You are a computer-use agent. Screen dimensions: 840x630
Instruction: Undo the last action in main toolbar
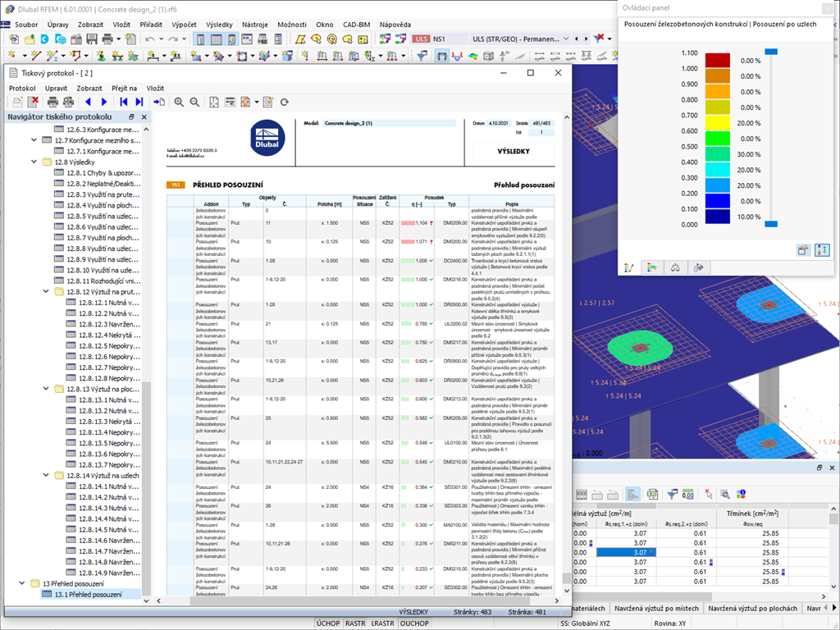pyautogui.click(x=150, y=39)
